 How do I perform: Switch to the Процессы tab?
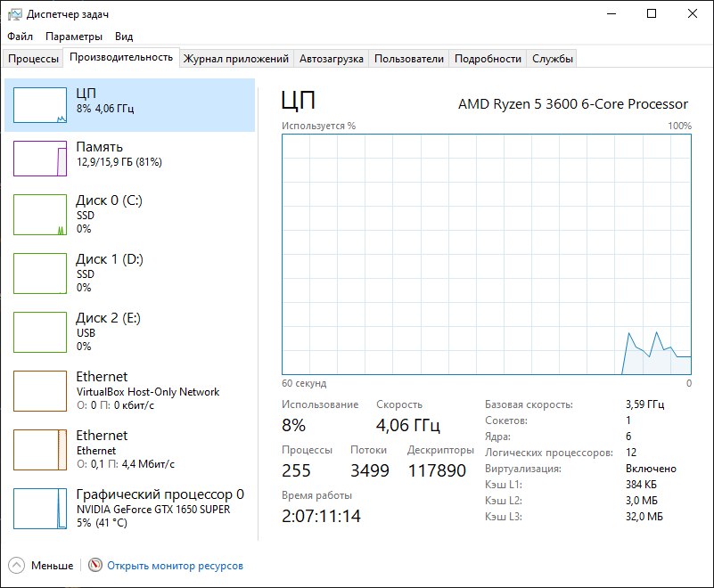click(33, 59)
